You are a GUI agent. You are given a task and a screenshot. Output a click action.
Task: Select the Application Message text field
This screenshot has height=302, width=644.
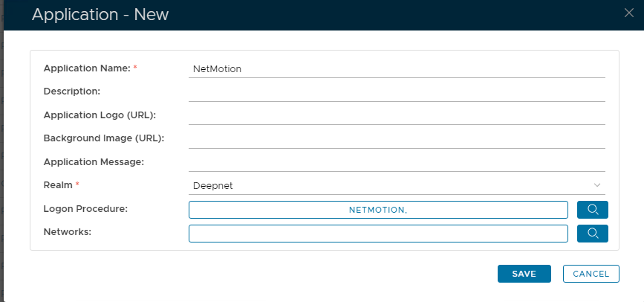pyautogui.click(x=397, y=161)
